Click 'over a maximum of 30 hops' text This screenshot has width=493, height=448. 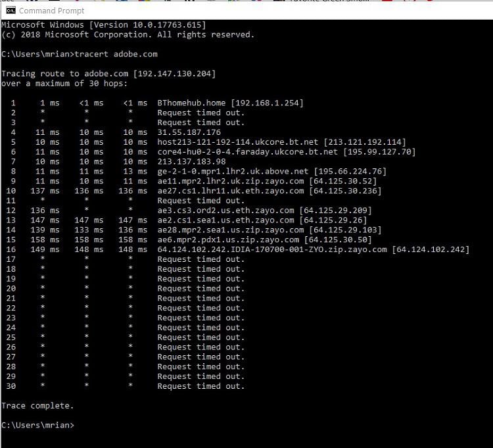[64, 84]
